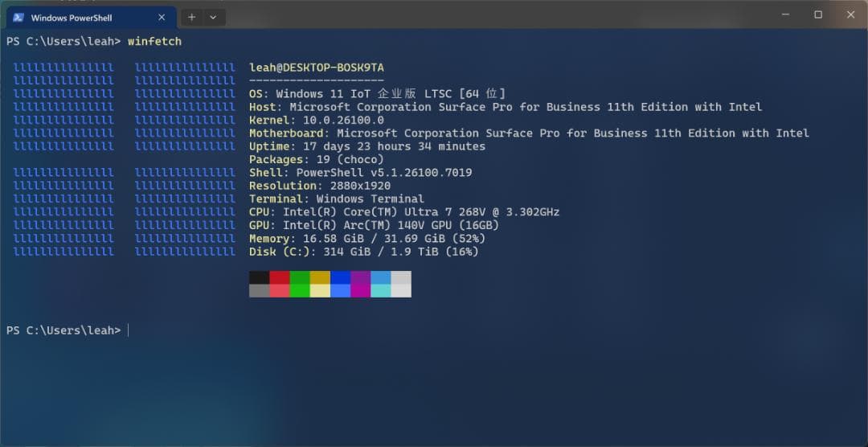Click 'Kernel: 10.0.26100.0' line
The height and width of the screenshot is (447, 868).
pyautogui.click(x=317, y=121)
